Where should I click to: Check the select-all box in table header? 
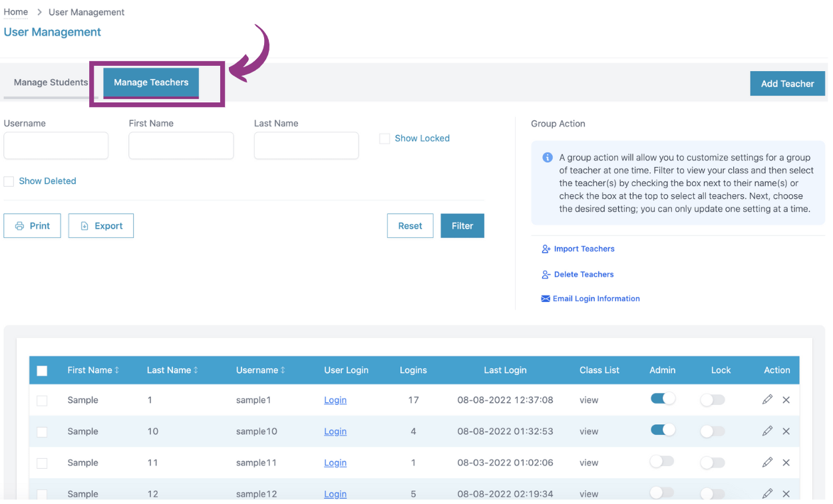tap(42, 370)
